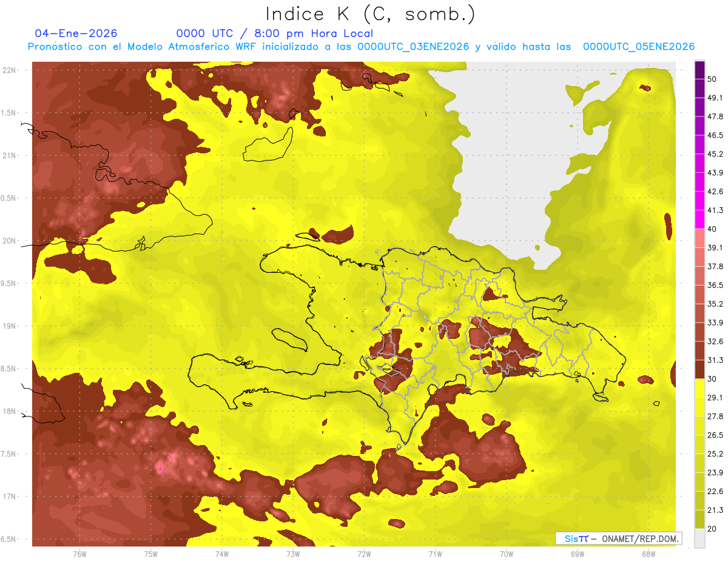Click the '36.5' colorbar label
Image resolution: width=728 pixels, height=562 pixels.
tap(715, 285)
